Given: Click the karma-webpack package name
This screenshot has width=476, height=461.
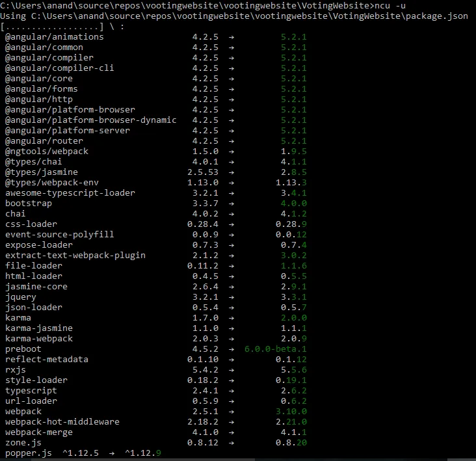Looking at the screenshot, I should pos(39,338).
